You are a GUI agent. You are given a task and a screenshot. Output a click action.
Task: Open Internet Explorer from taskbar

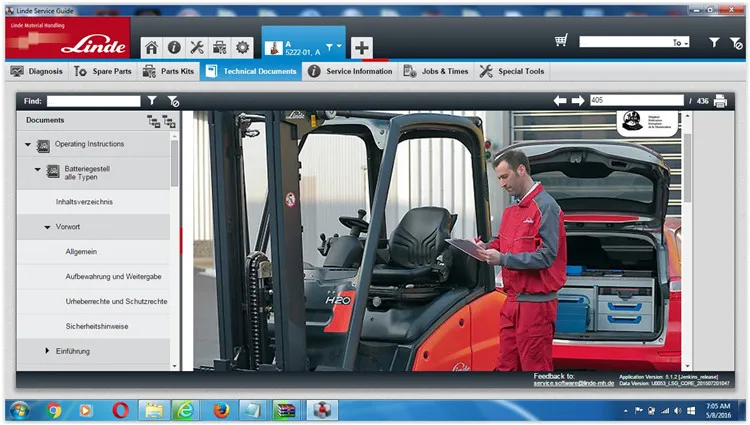coord(186,410)
